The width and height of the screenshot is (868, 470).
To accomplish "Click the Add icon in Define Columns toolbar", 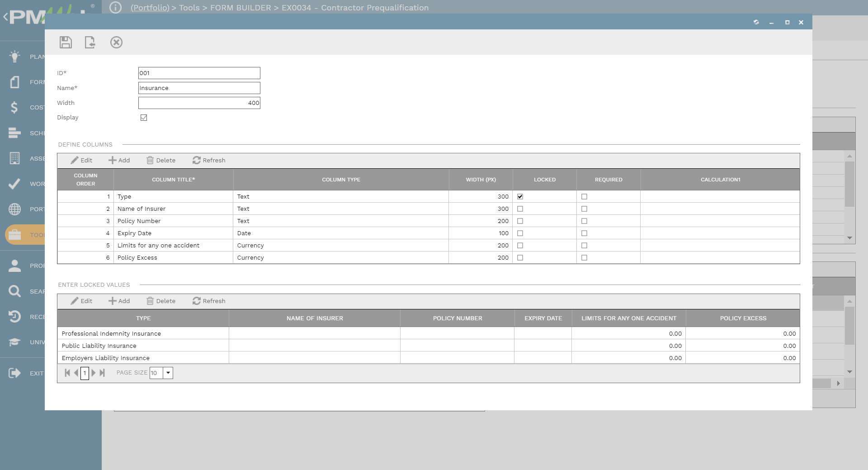I will (119, 160).
